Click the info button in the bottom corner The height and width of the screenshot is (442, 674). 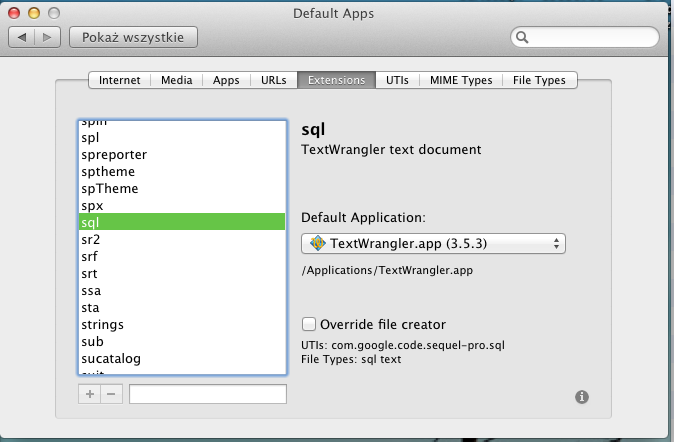click(x=582, y=397)
